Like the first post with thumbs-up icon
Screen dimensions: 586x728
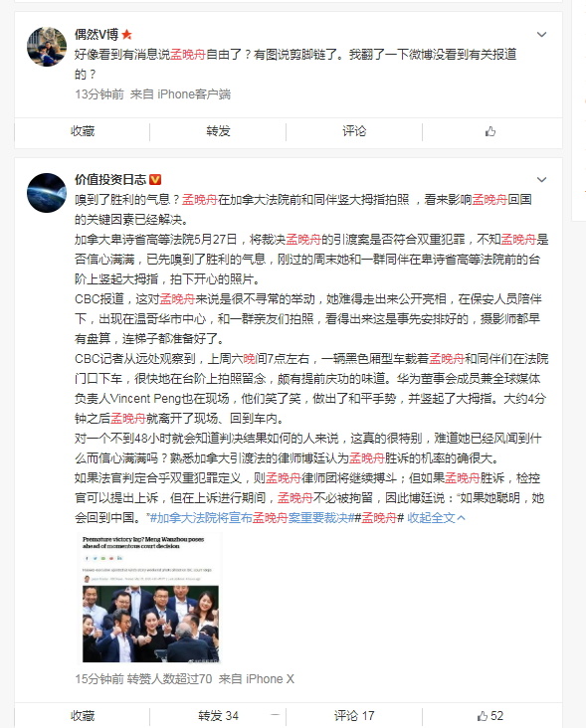[x=490, y=131]
